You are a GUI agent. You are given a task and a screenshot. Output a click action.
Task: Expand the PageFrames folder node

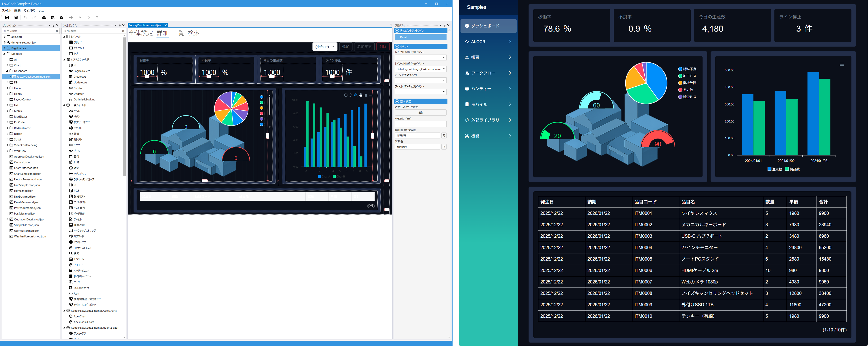(5, 48)
